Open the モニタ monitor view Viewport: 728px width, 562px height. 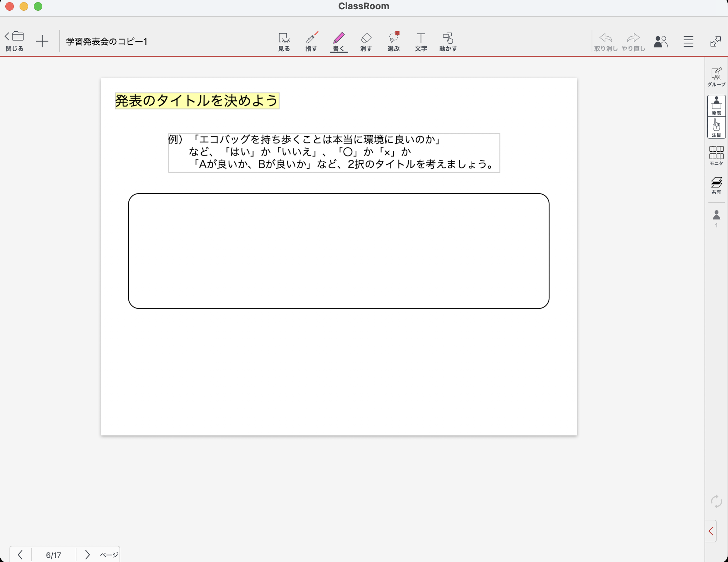pos(716,156)
